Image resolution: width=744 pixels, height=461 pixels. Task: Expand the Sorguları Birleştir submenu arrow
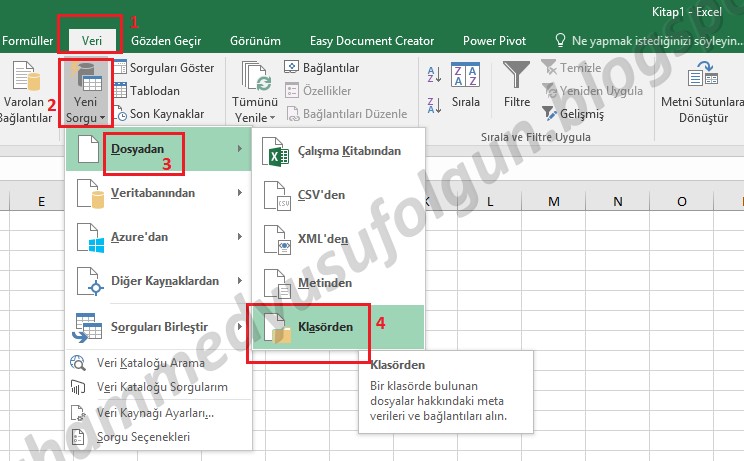point(240,326)
